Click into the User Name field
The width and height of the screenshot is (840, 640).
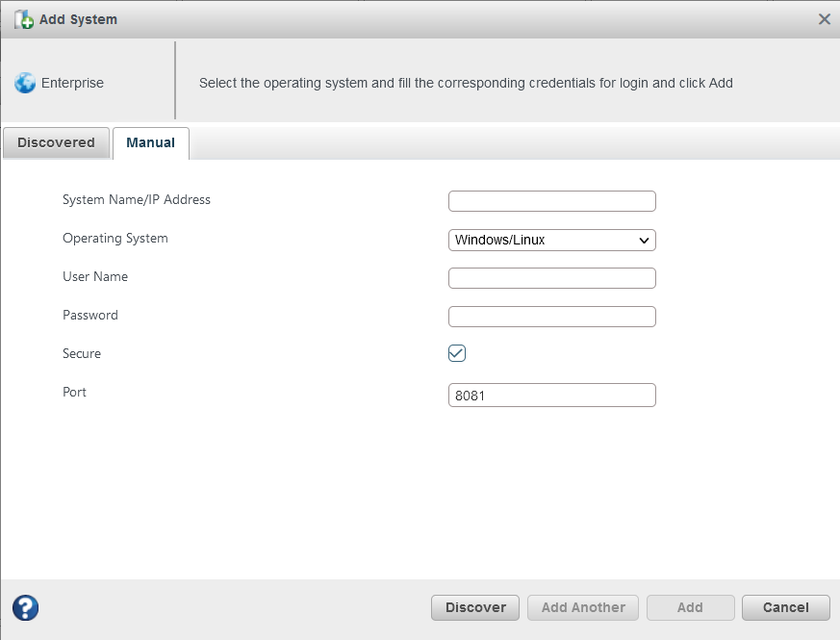point(551,278)
